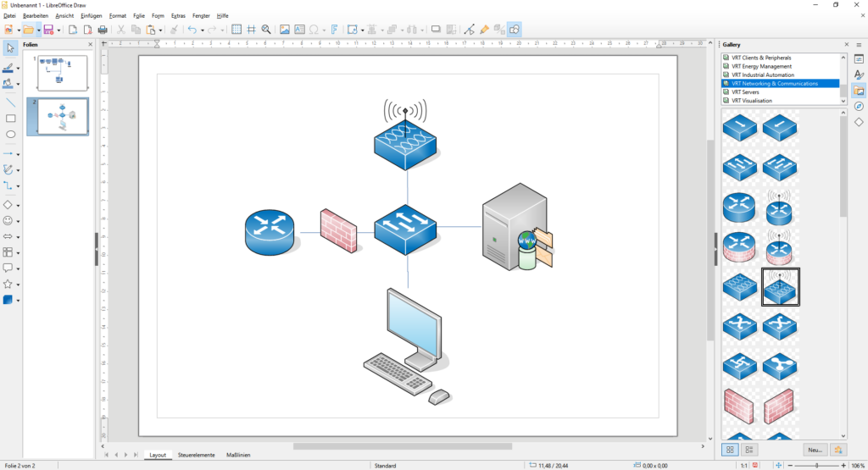Image resolution: width=868 pixels, height=470 pixels.
Task: Insert an image via toolbar icon
Action: [x=285, y=30]
